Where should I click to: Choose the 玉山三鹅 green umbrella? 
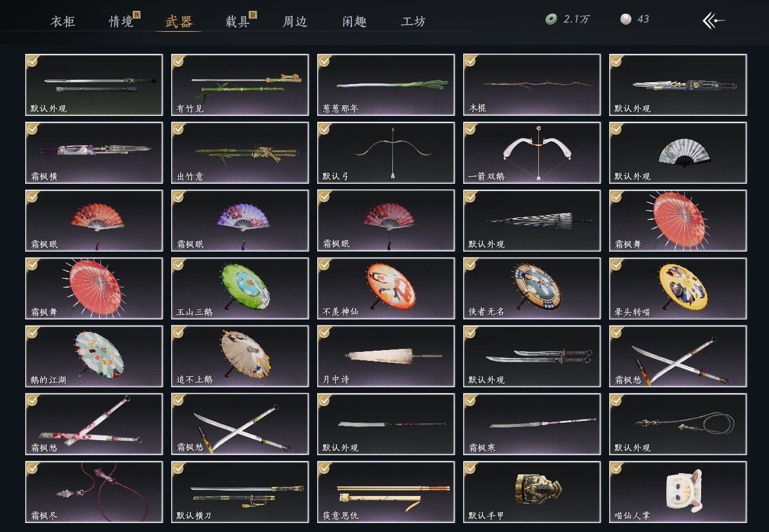click(x=240, y=288)
